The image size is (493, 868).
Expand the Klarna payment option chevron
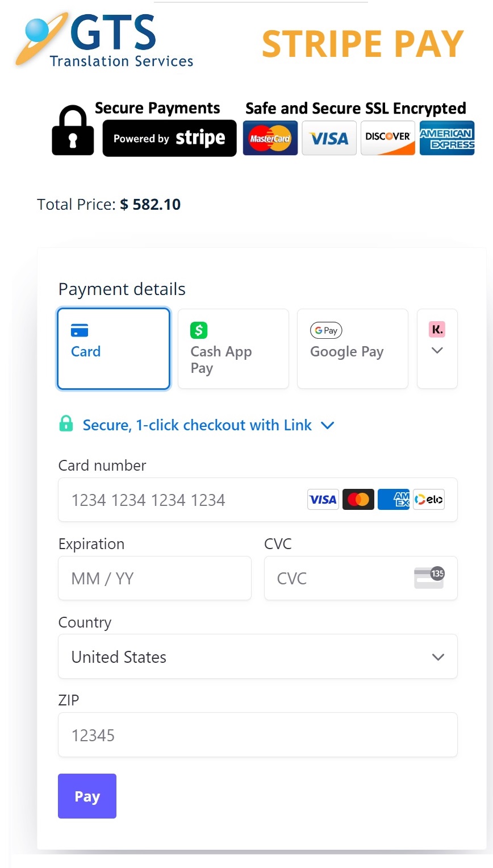click(x=437, y=351)
